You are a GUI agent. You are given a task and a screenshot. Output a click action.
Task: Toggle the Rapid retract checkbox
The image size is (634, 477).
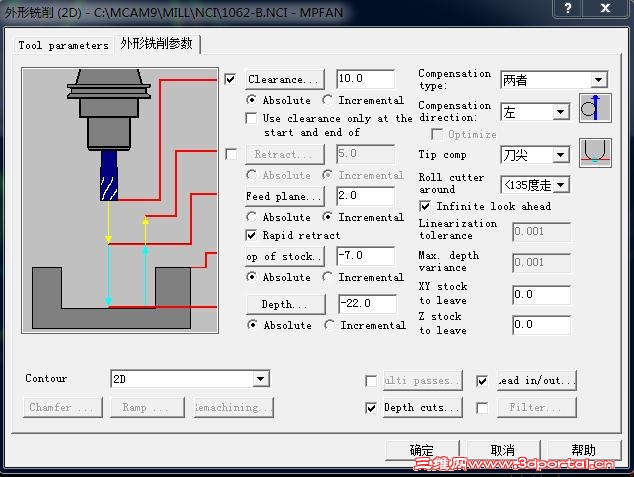coord(251,235)
